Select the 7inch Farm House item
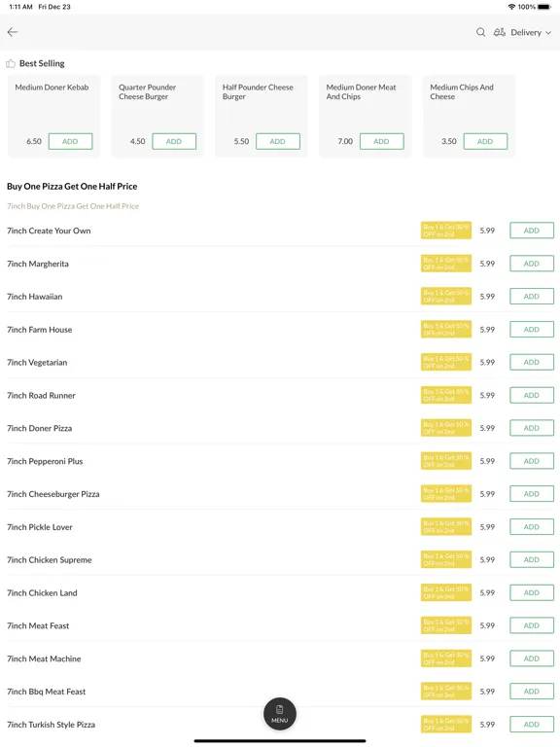 [40, 330]
